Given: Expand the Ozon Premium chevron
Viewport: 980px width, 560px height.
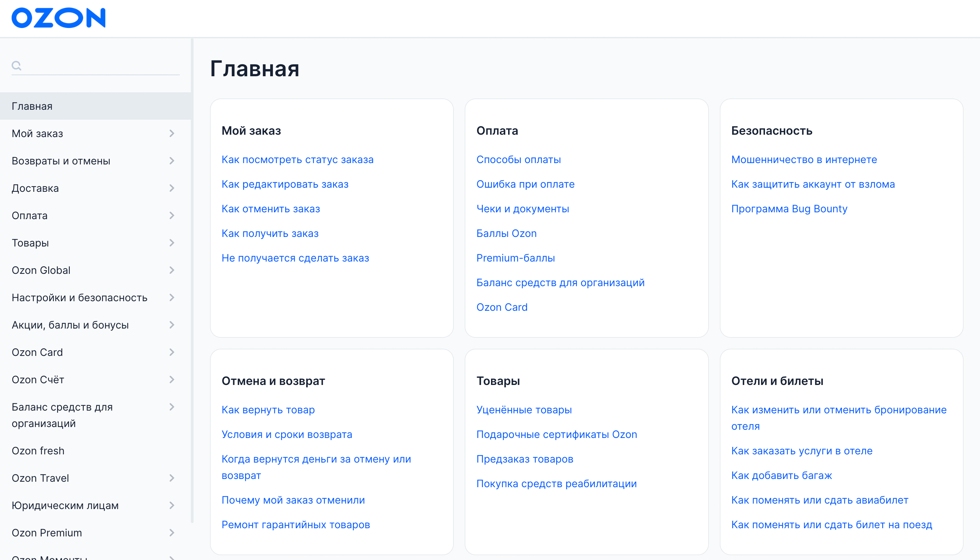Looking at the screenshot, I should 172,533.
